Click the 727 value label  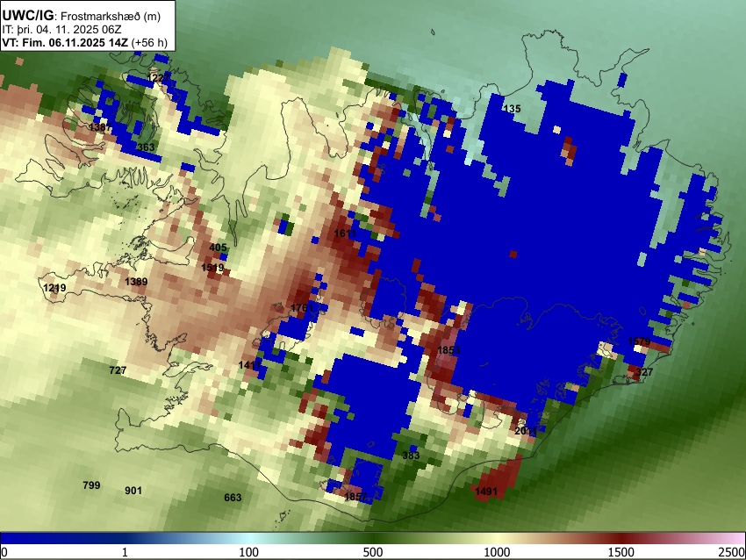pyautogui.click(x=118, y=370)
